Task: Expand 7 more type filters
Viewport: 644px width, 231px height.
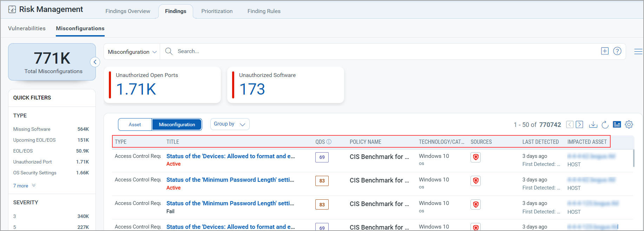Action: click(x=24, y=186)
